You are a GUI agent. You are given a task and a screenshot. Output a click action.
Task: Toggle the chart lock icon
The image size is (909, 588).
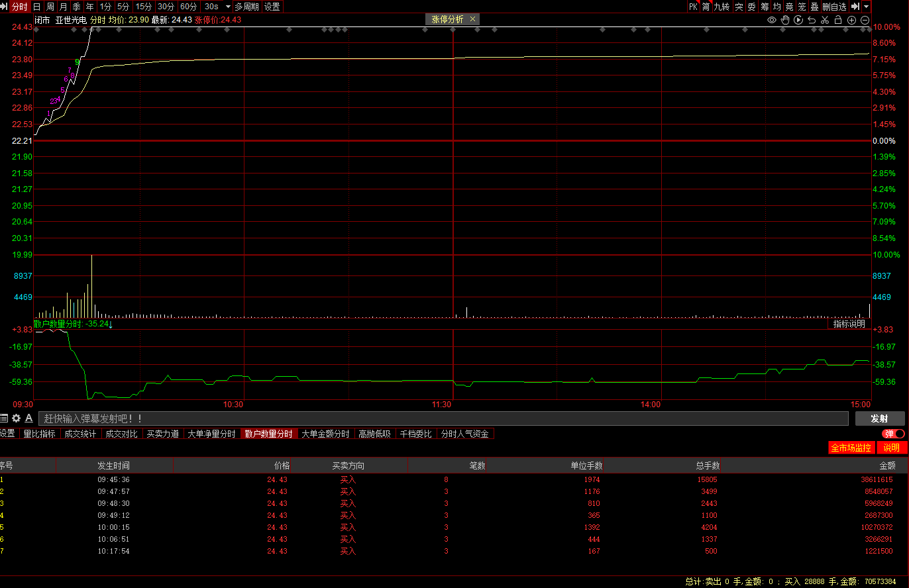tap(838, 20)
